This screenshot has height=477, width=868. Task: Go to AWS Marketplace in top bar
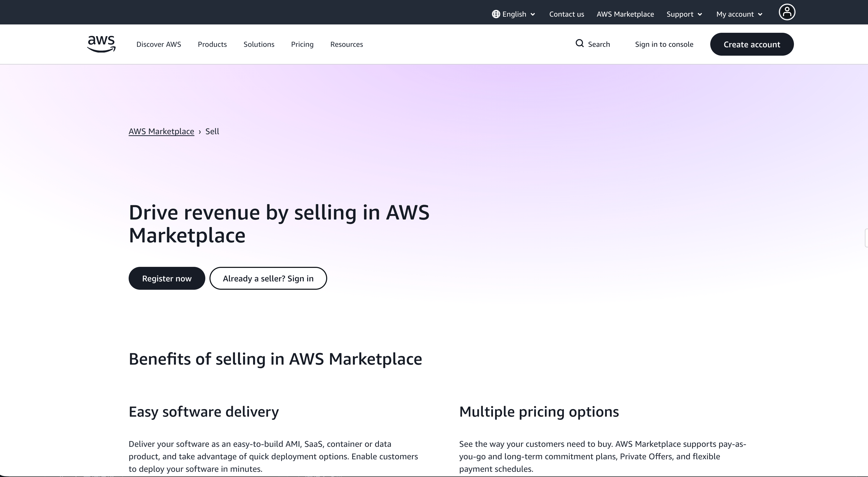(625, 14)
